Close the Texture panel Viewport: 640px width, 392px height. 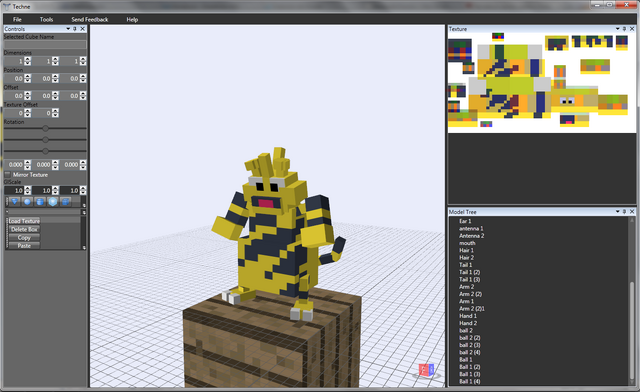click(632, 29)
